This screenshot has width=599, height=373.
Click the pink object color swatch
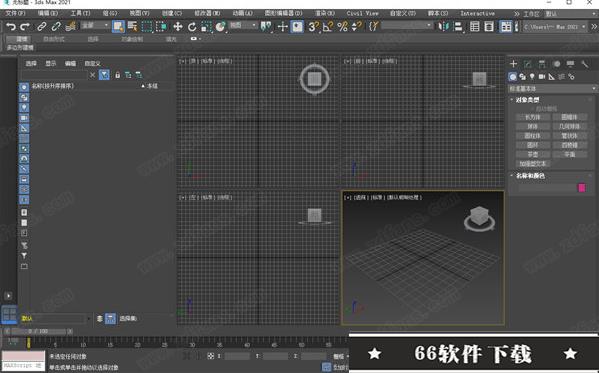(581, 188)
